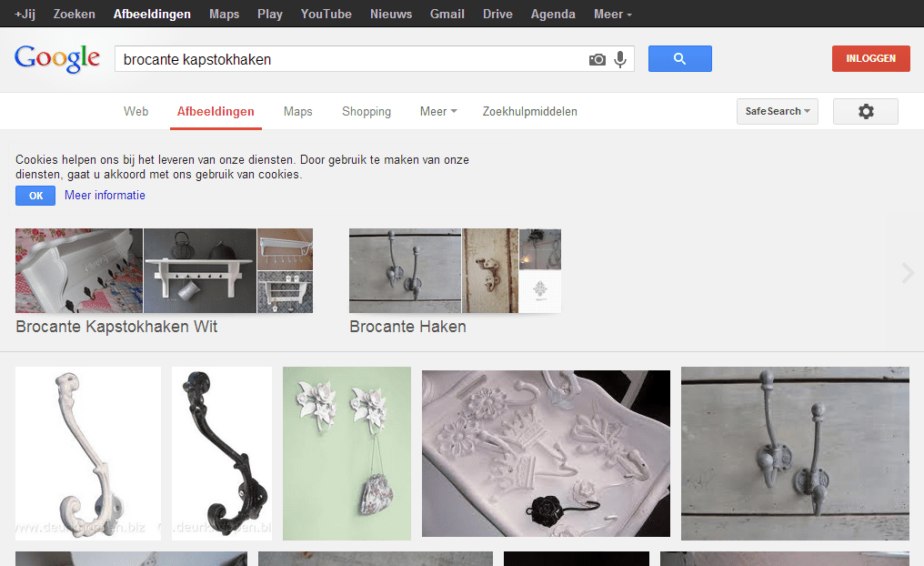Click the next arrow in suggestions row
This screenshot has height=566, width=924.
point(909,273)
